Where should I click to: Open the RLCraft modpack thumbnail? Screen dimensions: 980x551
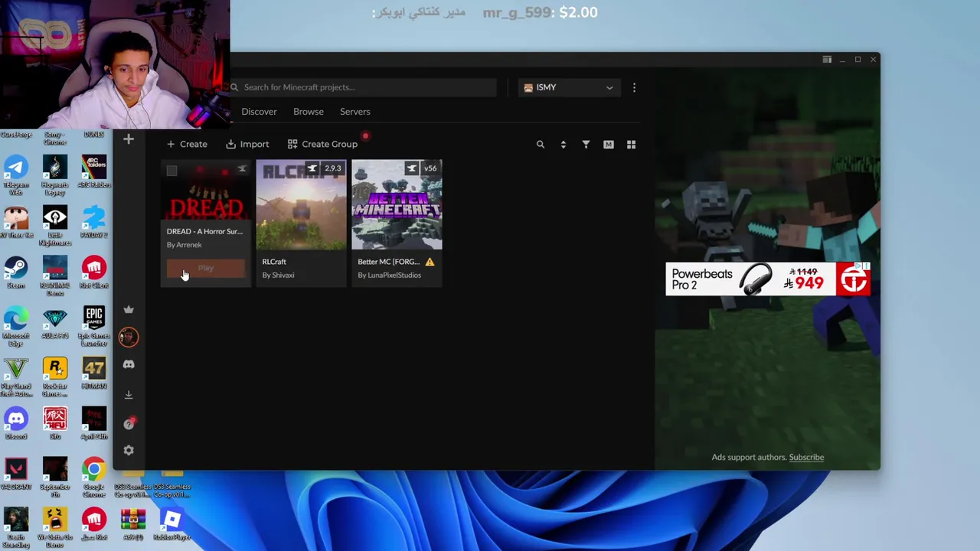(x=301, y=205)
